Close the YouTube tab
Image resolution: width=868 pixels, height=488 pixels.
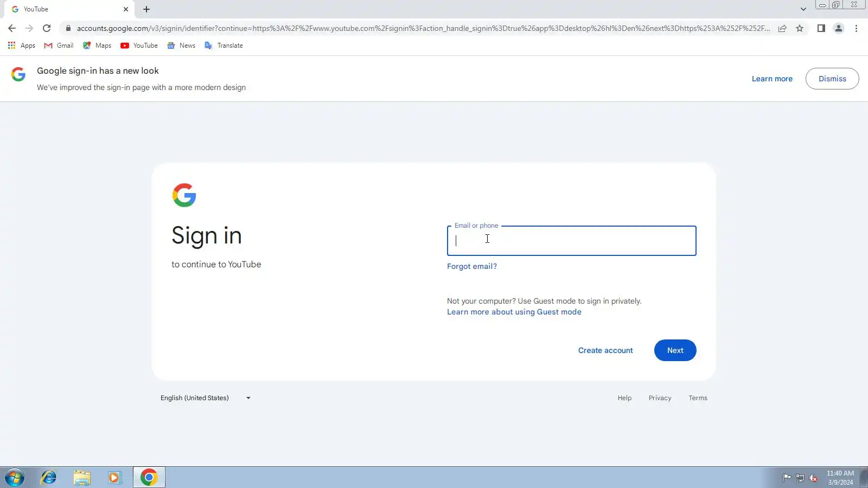[126, 9]
